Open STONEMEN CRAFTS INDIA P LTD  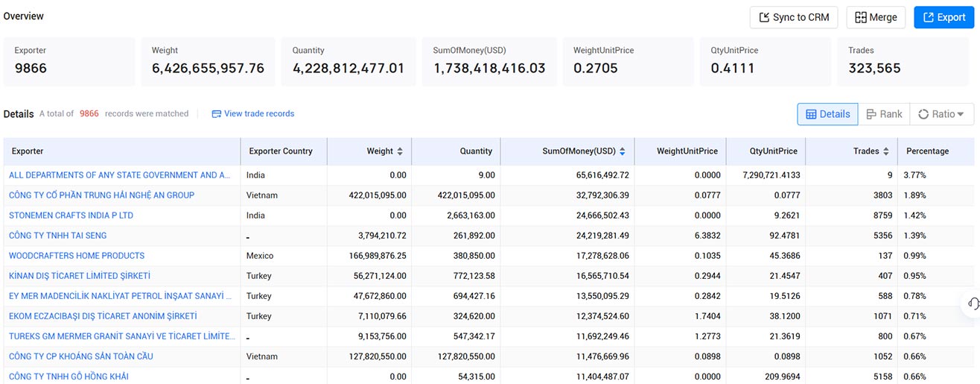71,215
